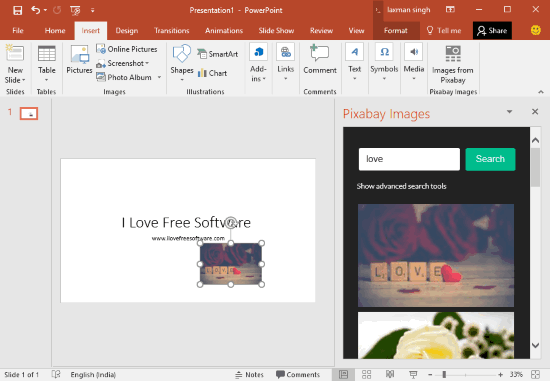Fit slide to current window
The image size is (550, 381).
point(535,375)
